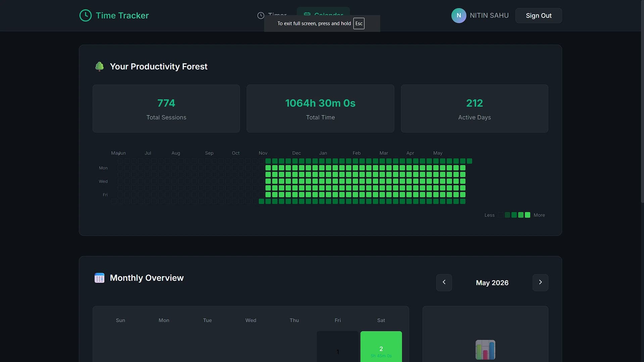The height and width of the screenshot is (362, 644).
Task: Click the Wed row label in heatmap
Action: click(103, 181)
